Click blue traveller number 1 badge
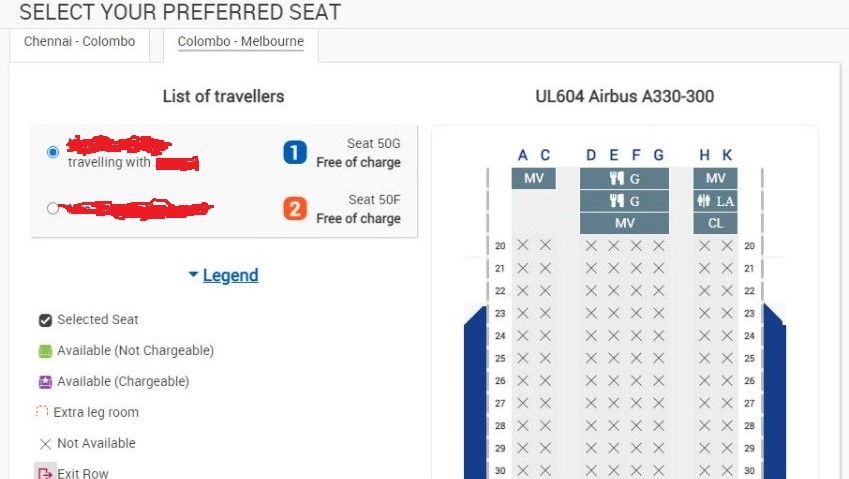The height and width of the screenshot is (479, 849). pyautogui.click(x=295, y=153)
